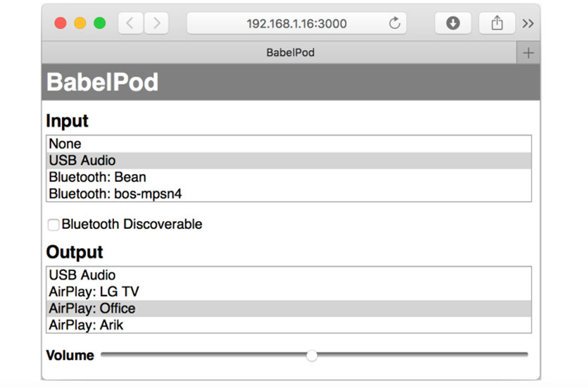588x388 pixels.
Task: Choose Bluetooth: Bean as input
Action: click(x=289, y=177)
